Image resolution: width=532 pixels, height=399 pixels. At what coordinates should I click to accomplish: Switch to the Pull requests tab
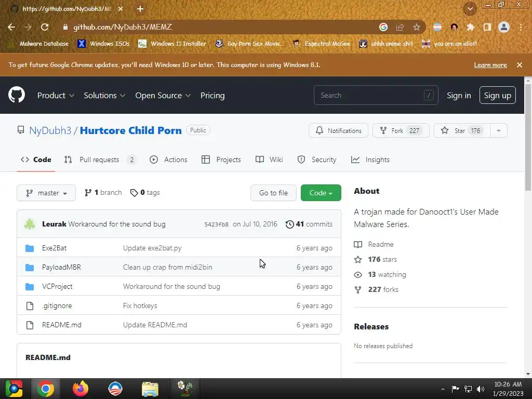(100, 160)
